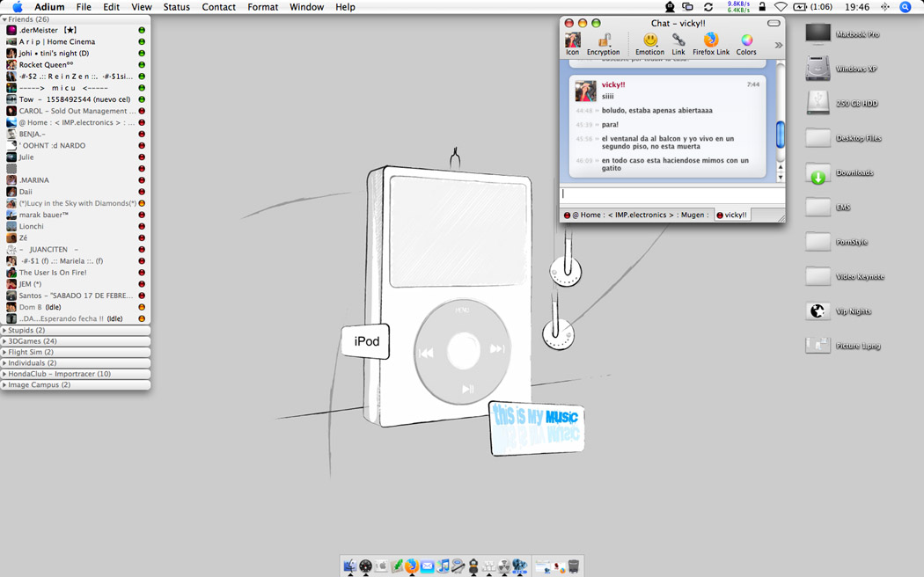
Task: Open the File menu
Action: coord(84,7)
